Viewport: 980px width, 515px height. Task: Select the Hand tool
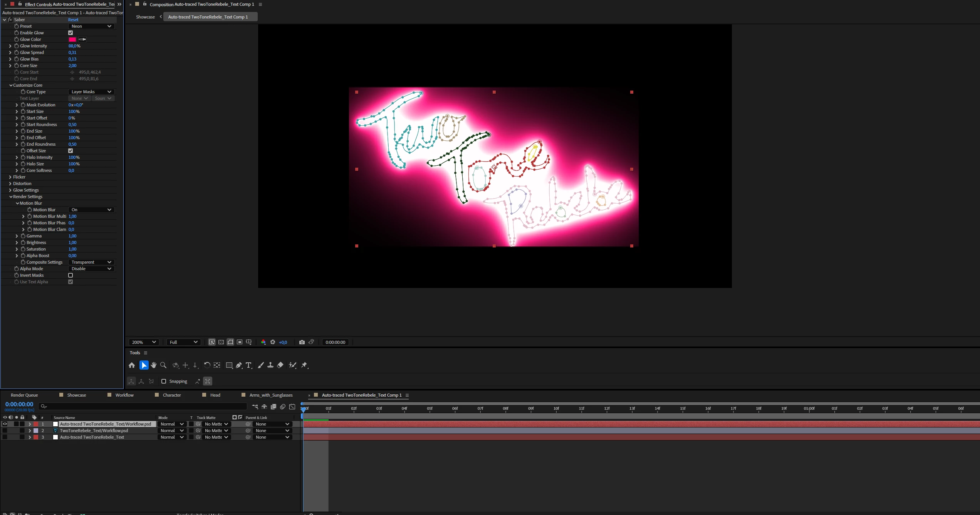(x=154, y=365)
